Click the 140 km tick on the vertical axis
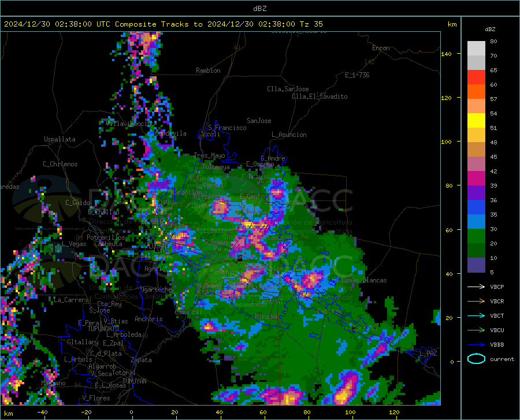Screen dimensions: 520x420 tap(446, 54)
